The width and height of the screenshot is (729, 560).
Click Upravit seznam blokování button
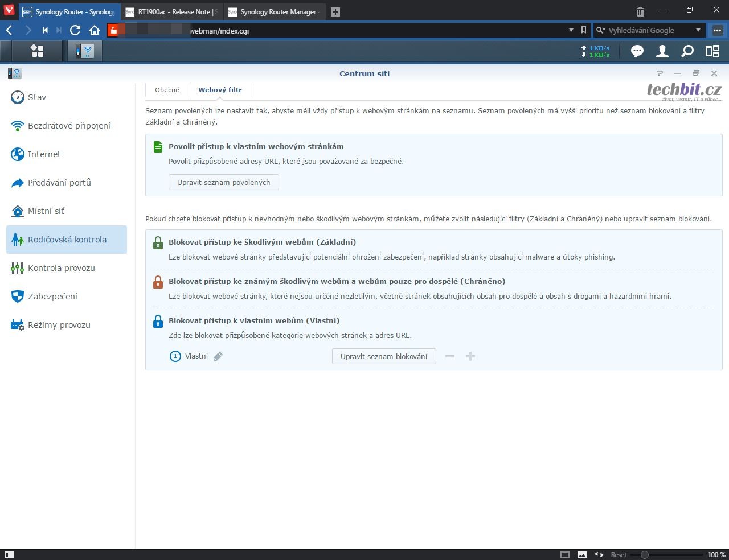click(384, 356)
